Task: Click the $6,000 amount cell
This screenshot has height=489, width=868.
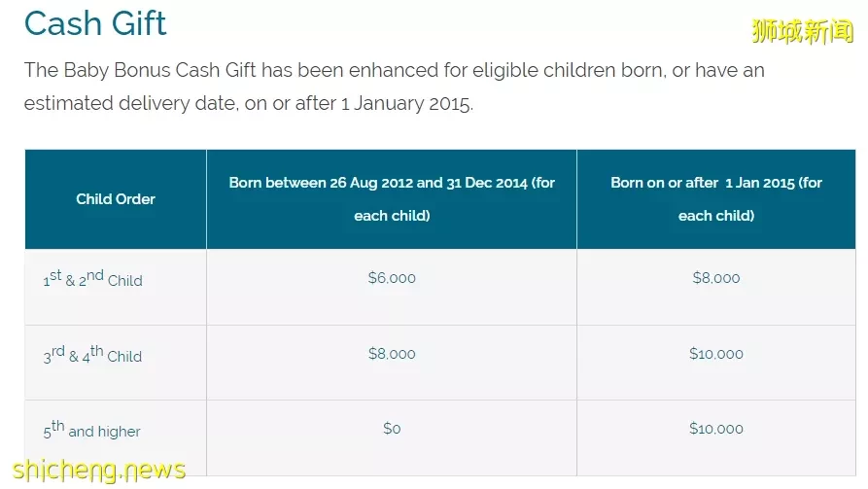Action: pyautogui.click(x=392, y=277)
